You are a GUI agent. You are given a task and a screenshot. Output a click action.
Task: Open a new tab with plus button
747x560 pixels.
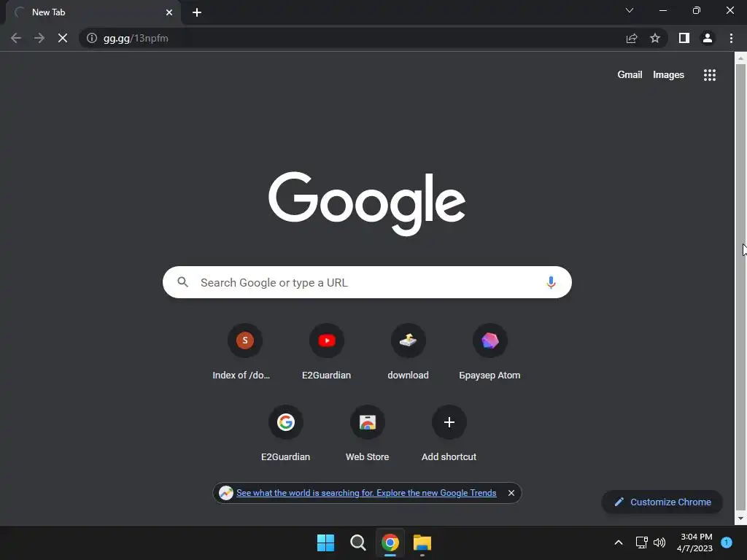click(197, 12)
